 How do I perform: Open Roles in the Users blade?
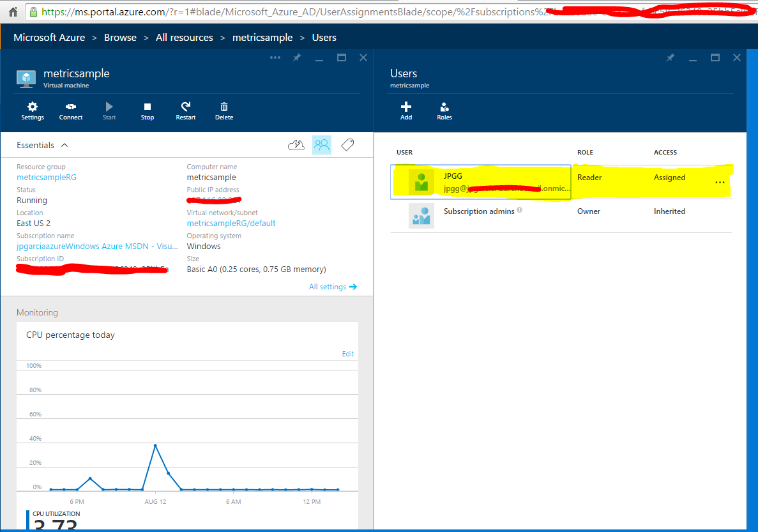444,110
